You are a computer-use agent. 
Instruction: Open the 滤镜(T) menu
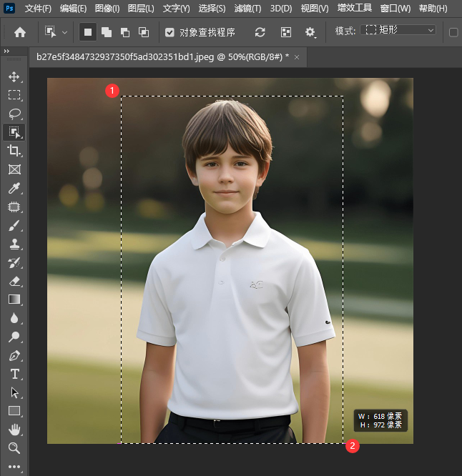pos(247,9)
